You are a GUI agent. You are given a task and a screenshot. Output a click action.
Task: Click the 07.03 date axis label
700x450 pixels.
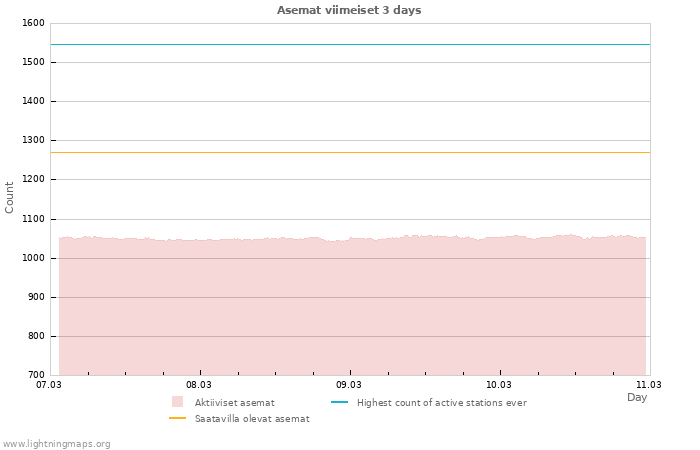click(x=49, y=385)
